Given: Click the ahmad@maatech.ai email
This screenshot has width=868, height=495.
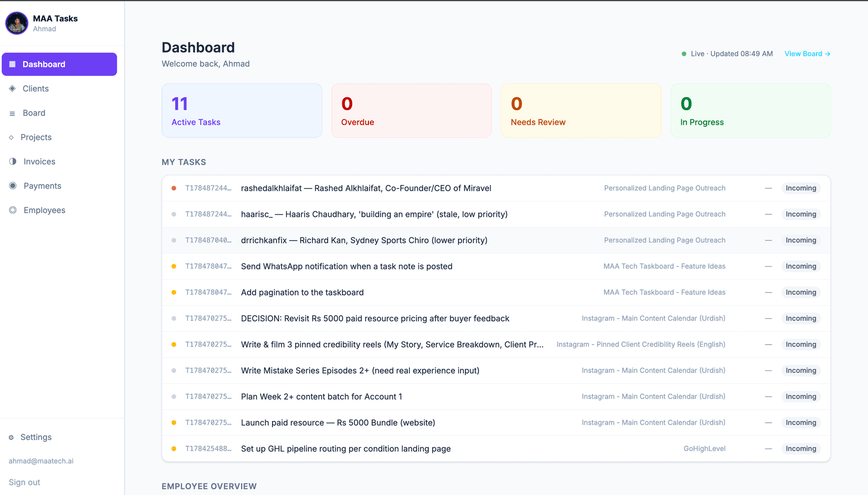Looking at the screenshot, I should [x=41, y=461].
